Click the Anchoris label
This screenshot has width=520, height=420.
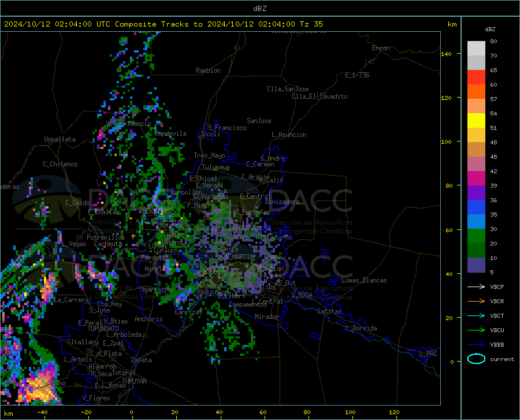[148, 319]
